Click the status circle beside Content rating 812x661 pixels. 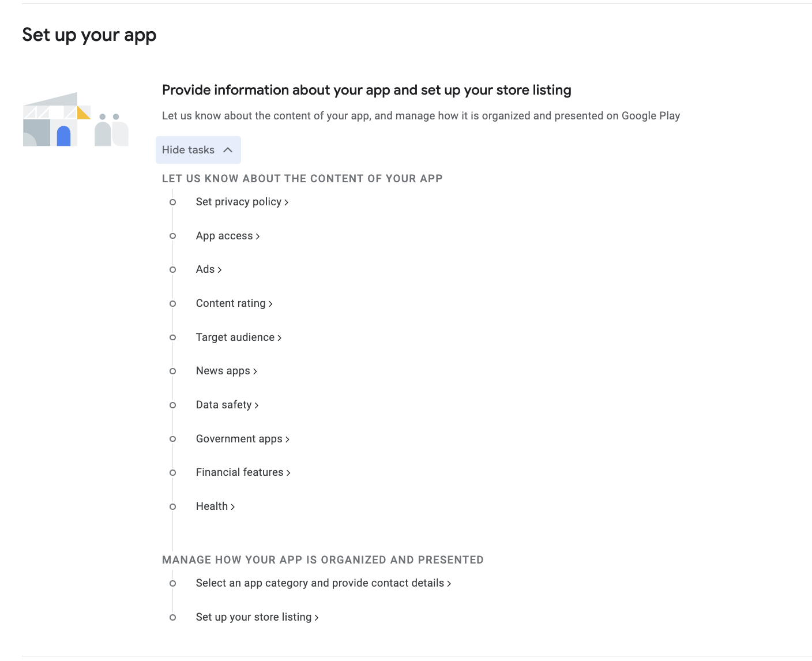172,304
